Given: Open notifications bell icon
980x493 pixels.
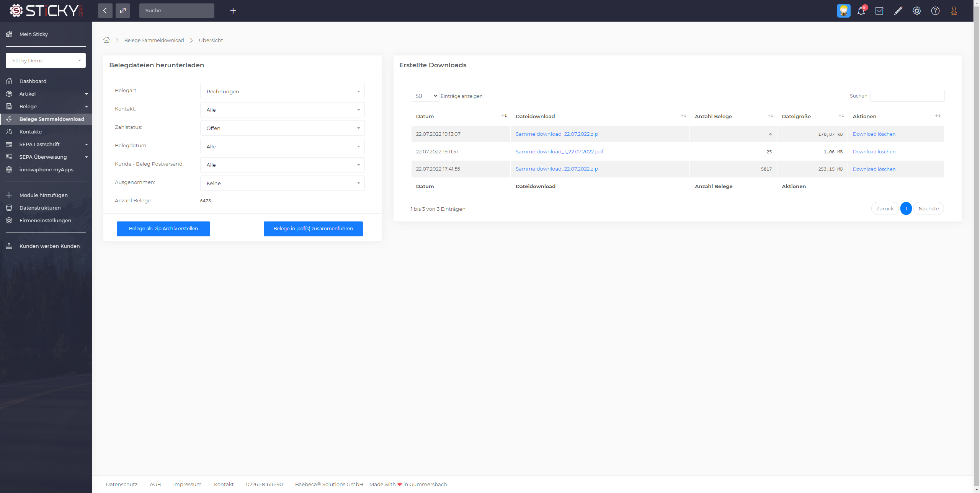Looking at the screenshot, I should (861, 11).
